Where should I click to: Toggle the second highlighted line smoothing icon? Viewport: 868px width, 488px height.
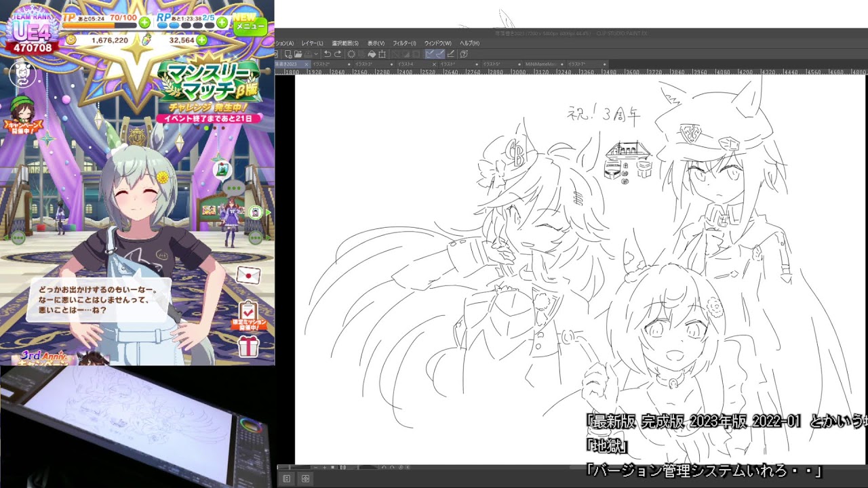(x=439, y=54)
